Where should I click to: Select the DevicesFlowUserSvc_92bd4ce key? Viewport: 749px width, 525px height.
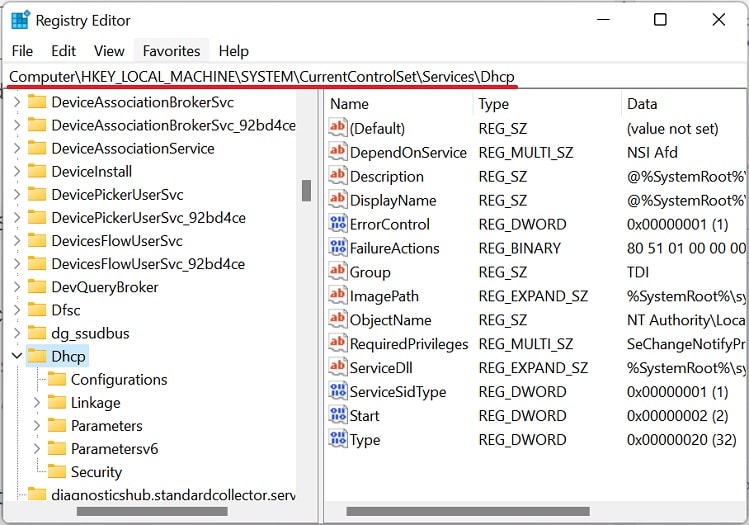[x=148, y=264]
